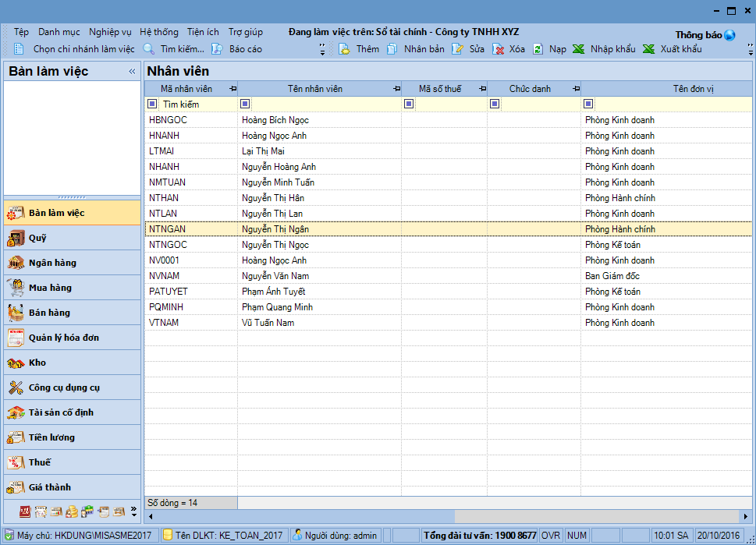Toggle the pin on Tên nhân viên column
This screenshot has height=545, width=756.
[x=396, y=89]
